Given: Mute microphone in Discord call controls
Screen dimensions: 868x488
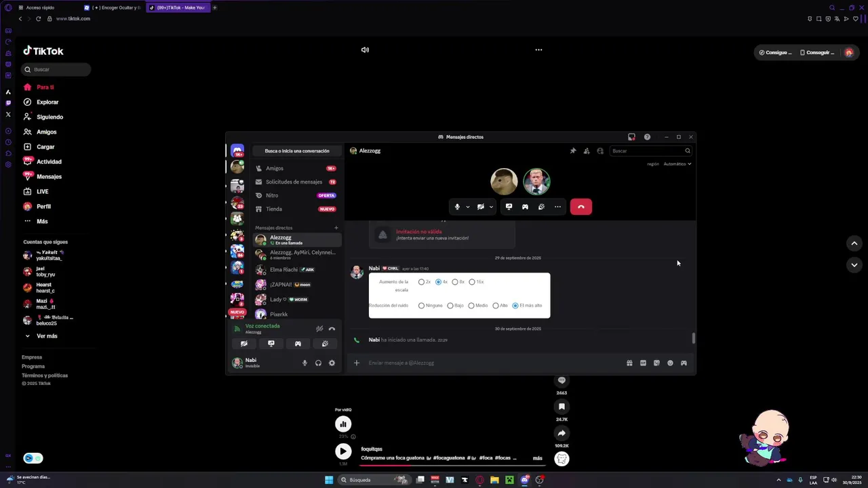Looking at the screenshot, I should pos(457,207).
